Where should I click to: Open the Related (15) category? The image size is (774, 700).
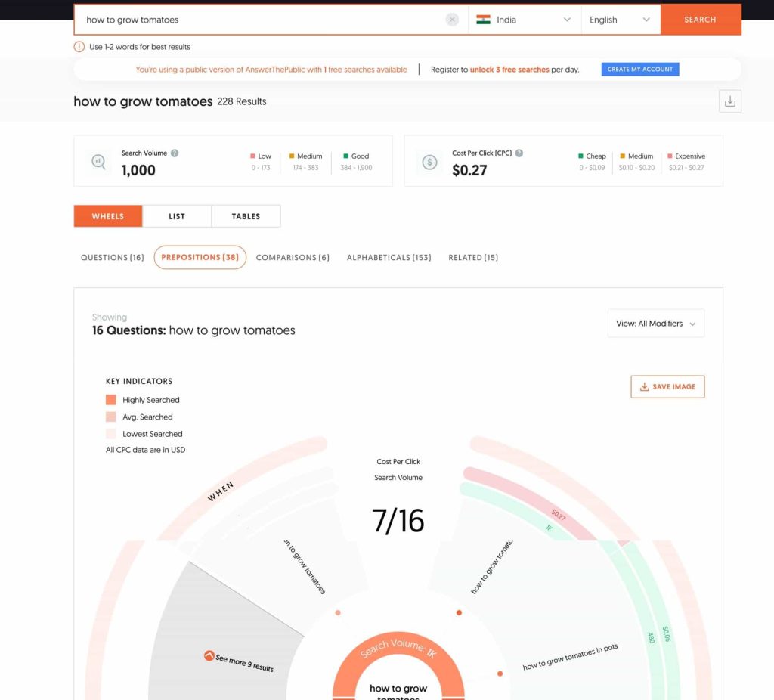(473, 257)
